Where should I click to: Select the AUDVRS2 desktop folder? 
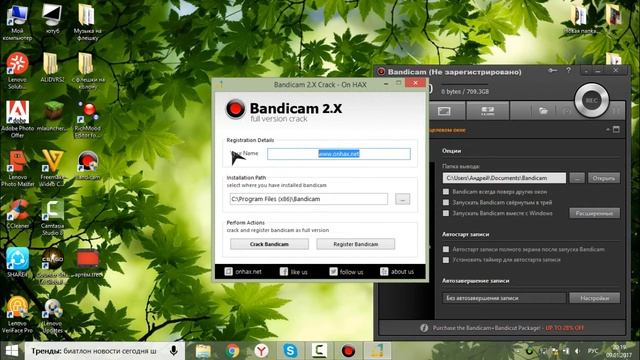[x=53, y=67]
